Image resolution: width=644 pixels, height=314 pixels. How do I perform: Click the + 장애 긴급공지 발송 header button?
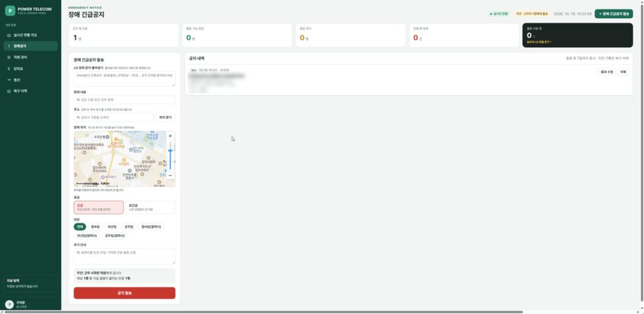pyautogui.click(x=614, y=14)
